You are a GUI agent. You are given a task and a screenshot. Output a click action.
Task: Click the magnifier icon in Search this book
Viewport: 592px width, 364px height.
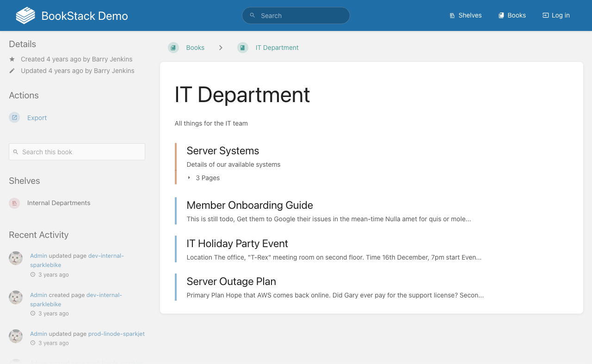(x=16, y=152)
